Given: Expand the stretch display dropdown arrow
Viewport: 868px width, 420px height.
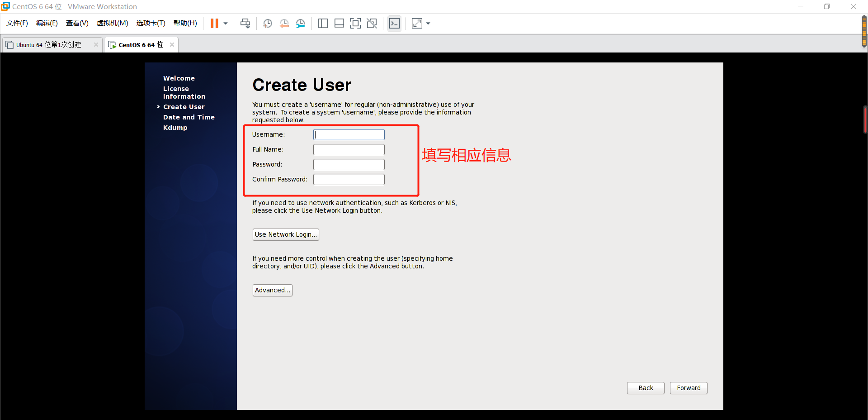Looking at the screenshot, I should [x=428, y=24].
